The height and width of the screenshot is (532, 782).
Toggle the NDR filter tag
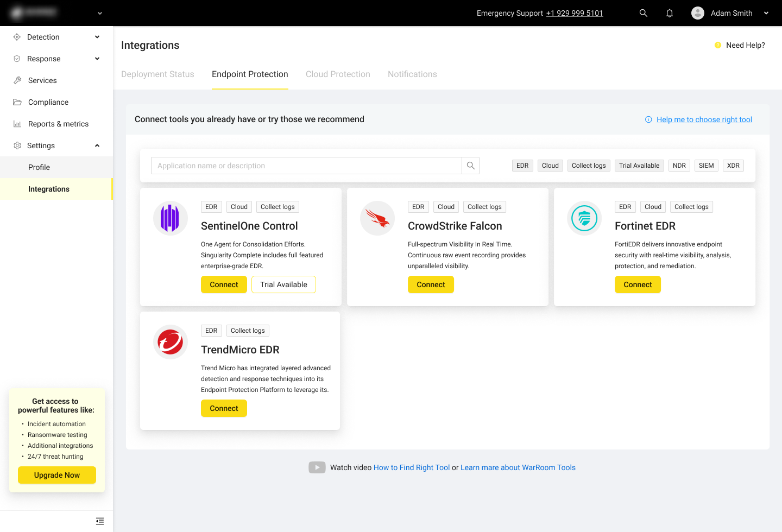coord(679,166)
